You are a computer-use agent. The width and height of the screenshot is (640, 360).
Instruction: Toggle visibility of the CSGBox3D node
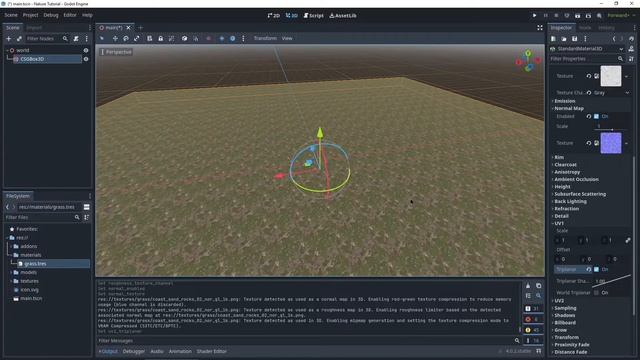tap(86, 59)
